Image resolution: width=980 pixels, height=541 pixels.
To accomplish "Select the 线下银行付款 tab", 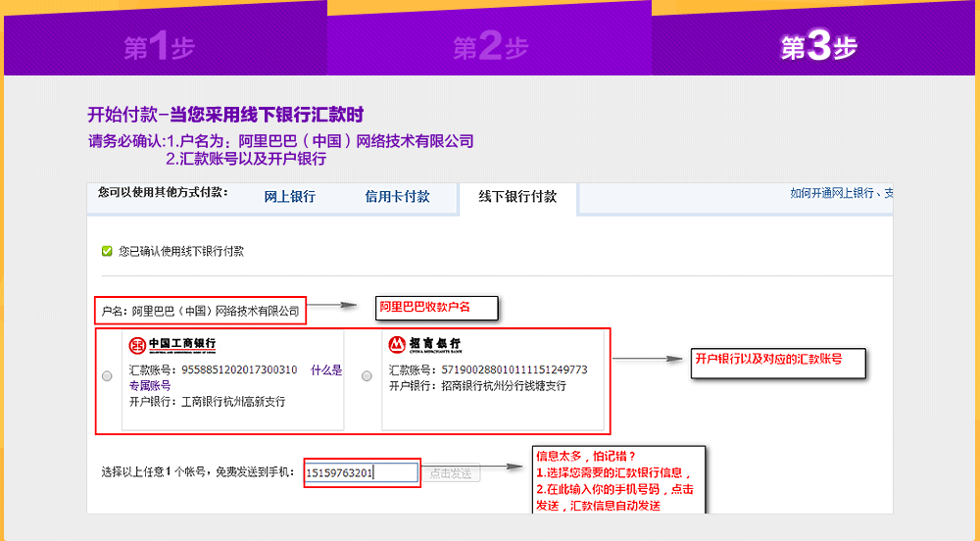I will 517,197.
